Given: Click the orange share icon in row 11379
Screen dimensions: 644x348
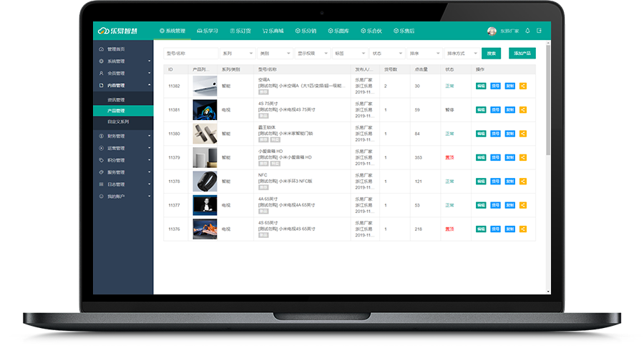Looking at the screenshot, I should (522, 157).
